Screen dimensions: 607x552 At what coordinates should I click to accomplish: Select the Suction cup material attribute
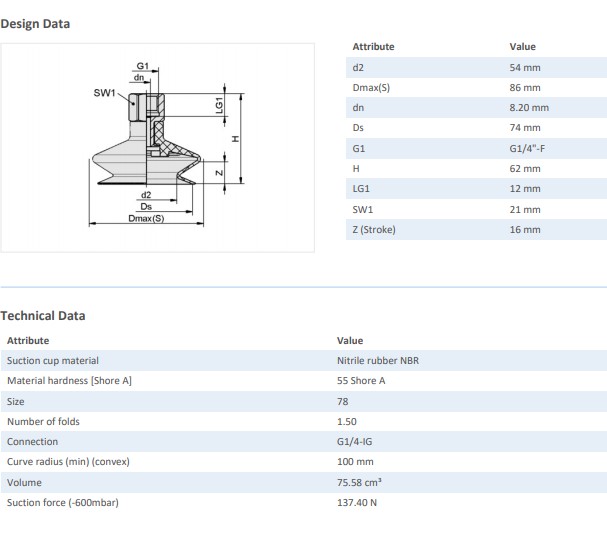pyautogui.click(x=53, y=360)
